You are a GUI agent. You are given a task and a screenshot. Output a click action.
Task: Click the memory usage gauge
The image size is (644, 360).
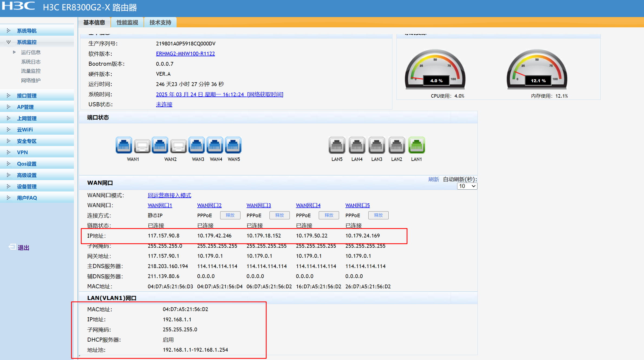tap(537, 70)
